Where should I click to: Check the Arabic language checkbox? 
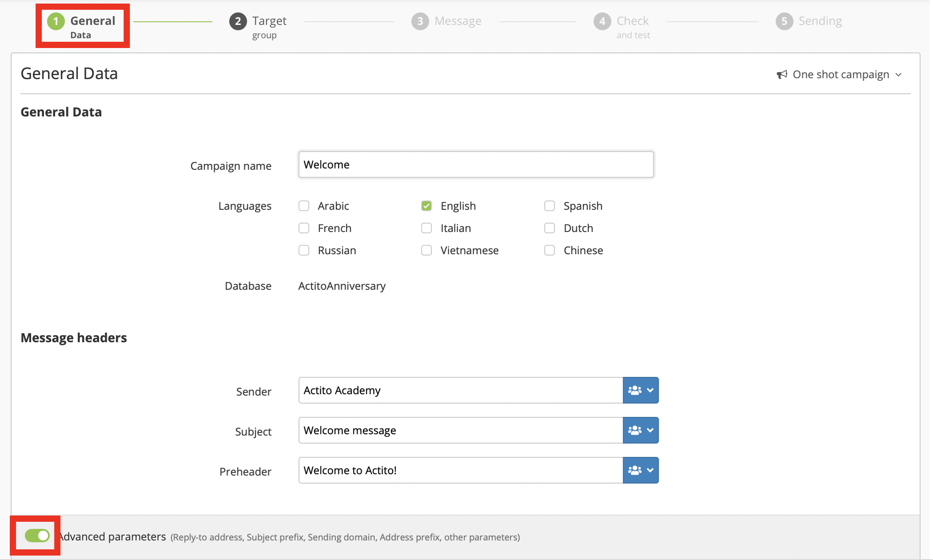click(x=304, y=206)
